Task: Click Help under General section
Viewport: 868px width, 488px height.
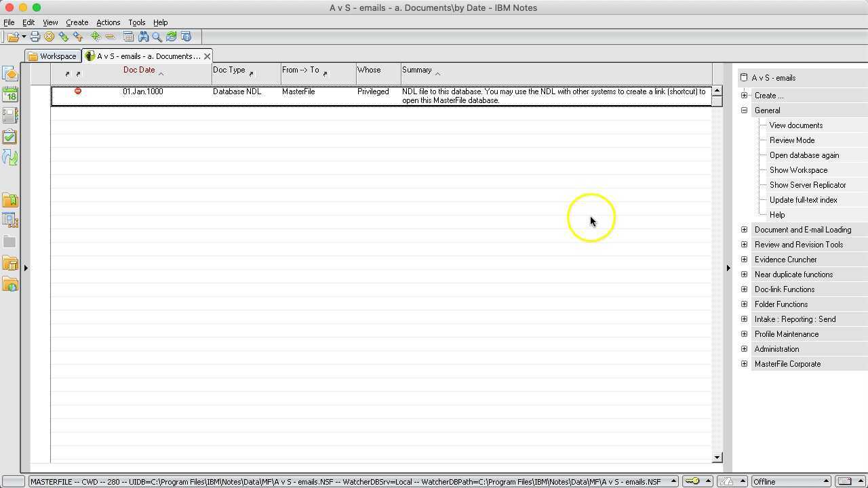Action: 777,215
